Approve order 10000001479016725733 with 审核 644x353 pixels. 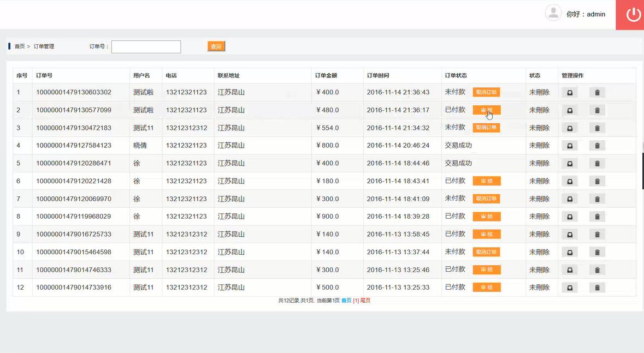tap(486, 234)
